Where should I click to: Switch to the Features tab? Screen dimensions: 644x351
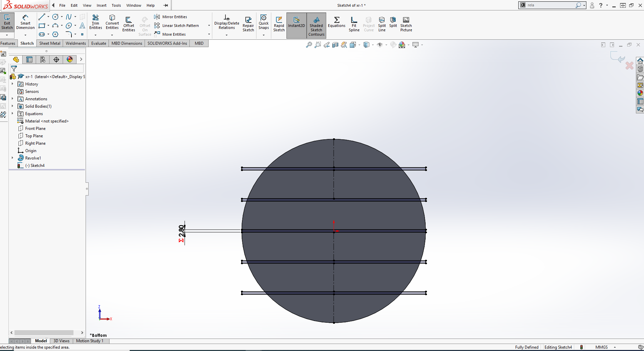(8, 43)
